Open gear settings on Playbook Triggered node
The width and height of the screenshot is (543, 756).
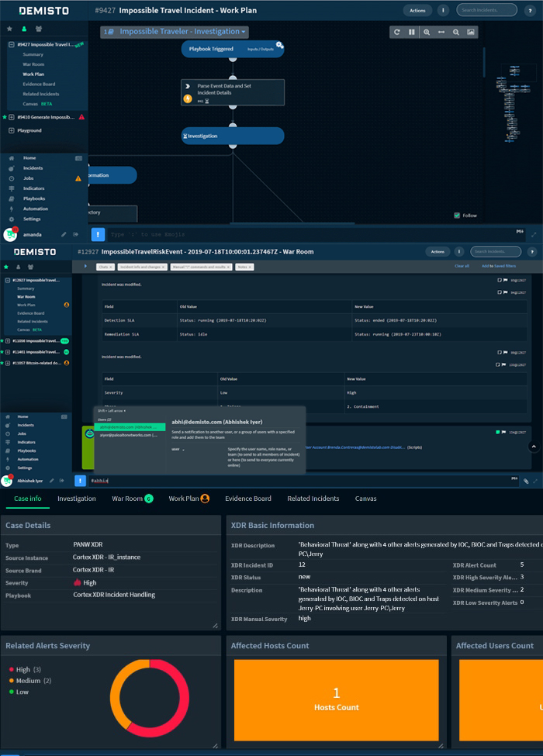coord(279,45)
